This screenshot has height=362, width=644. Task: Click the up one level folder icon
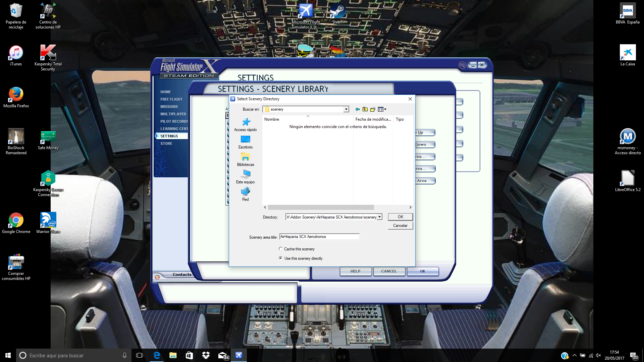(x=365, y=109)
